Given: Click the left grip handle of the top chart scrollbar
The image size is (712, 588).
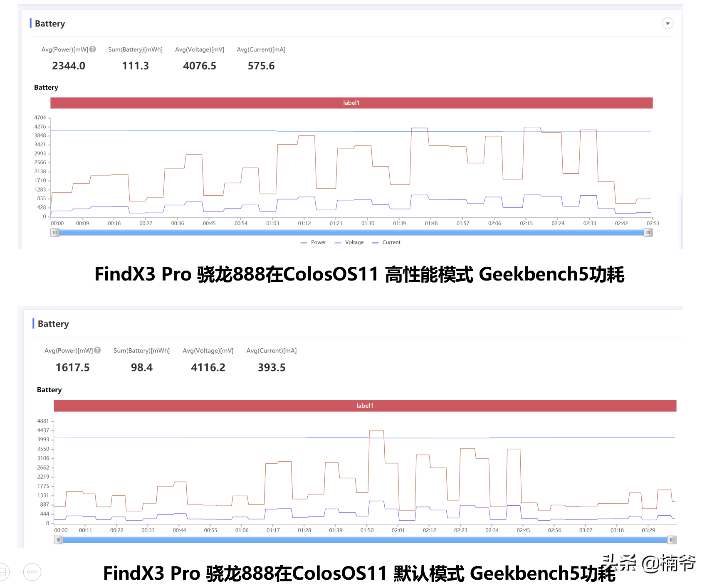Looking at the screenshot, I should click(54, 232).
